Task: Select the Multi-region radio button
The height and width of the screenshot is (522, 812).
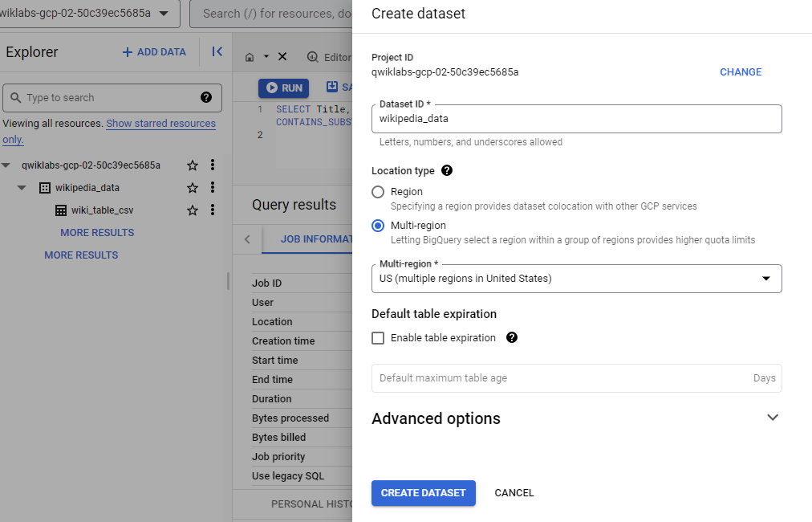Action: (x=377, y=225)
